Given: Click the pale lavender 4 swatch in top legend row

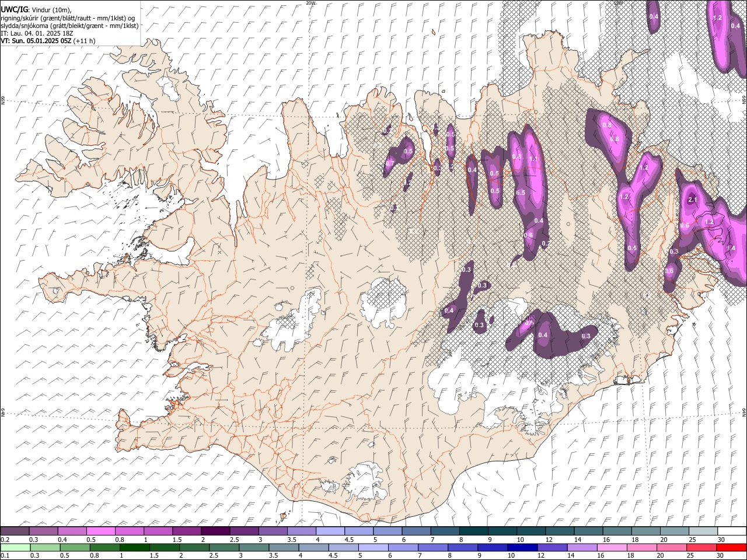Looking at the screenshot, I should pyautogui.click(x=330, y=531).
